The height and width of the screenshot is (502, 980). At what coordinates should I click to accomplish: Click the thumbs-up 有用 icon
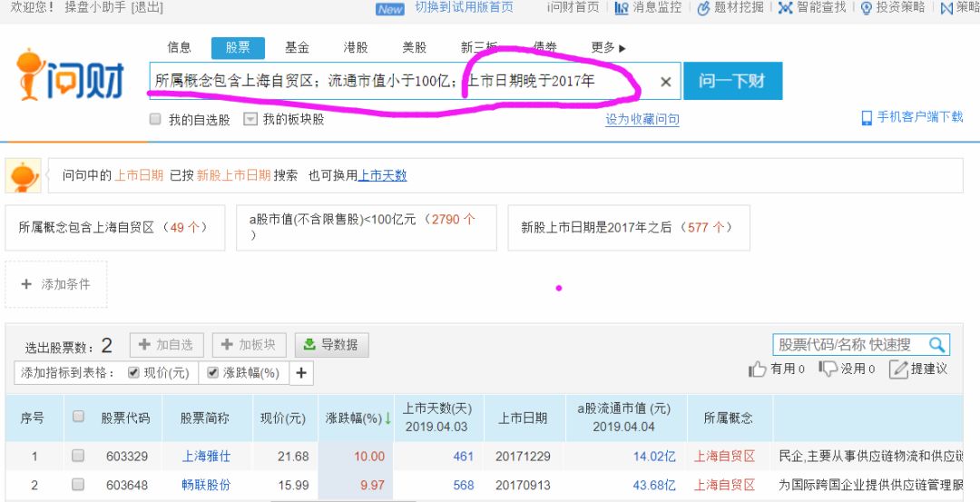click(x=757, y=369)
